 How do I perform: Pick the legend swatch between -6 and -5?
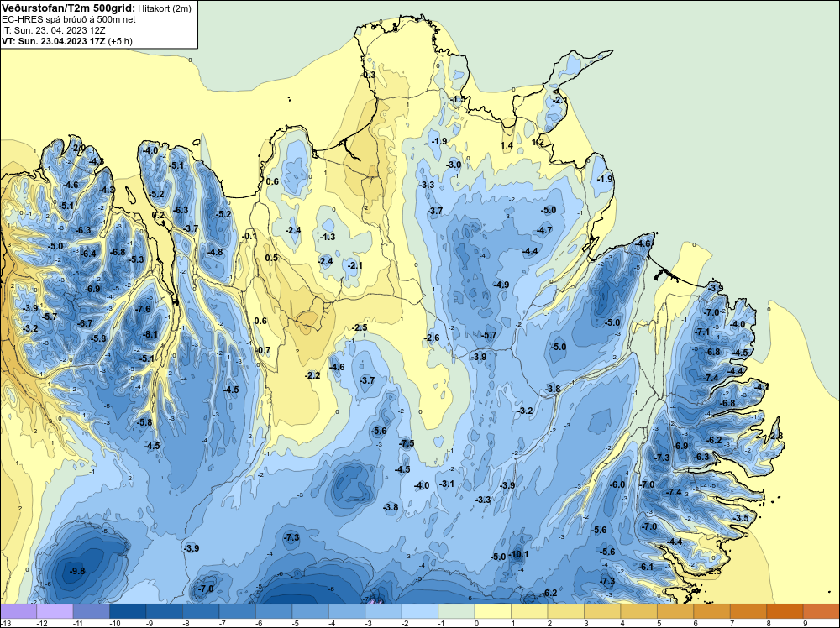[274, 611]
